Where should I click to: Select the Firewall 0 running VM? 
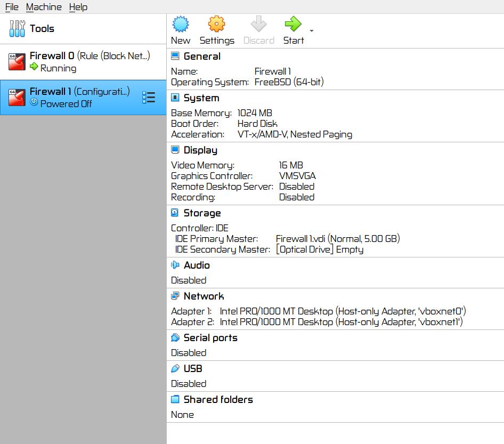83,62
